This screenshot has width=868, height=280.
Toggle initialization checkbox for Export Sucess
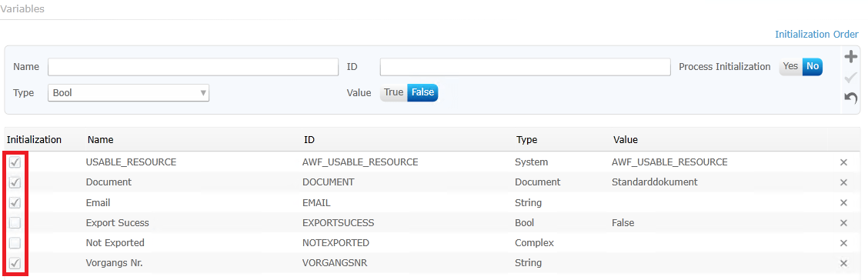coord(15,223)
